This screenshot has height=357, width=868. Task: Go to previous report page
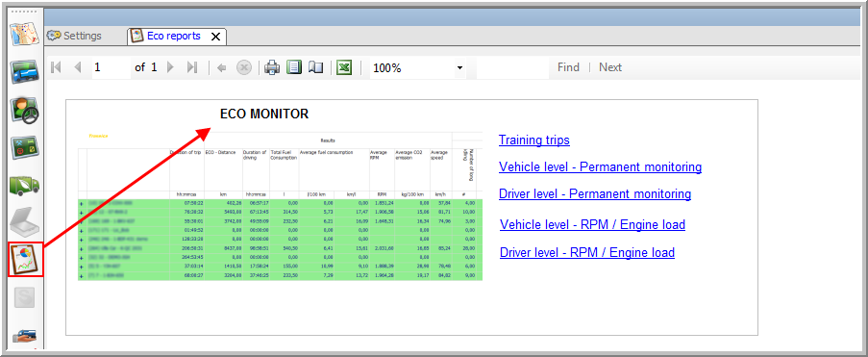click(x=78, y=67)
